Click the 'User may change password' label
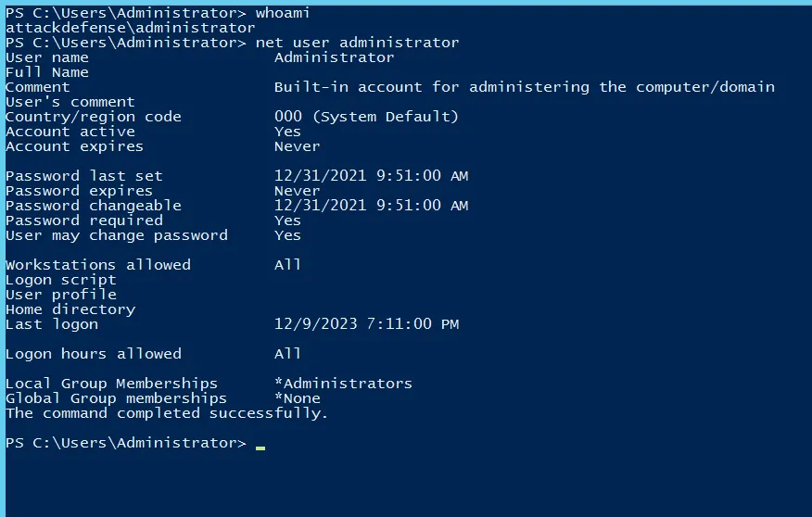 click(116, 235)
